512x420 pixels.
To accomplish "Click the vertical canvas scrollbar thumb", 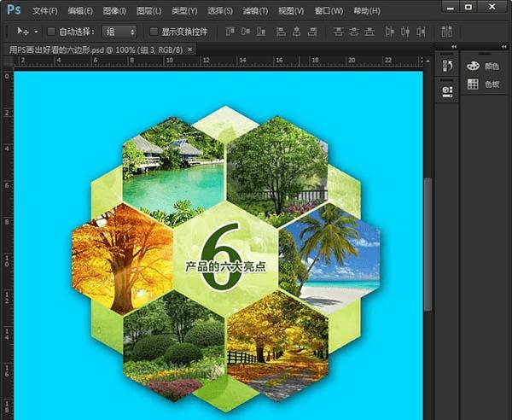I will click(428, 244).
